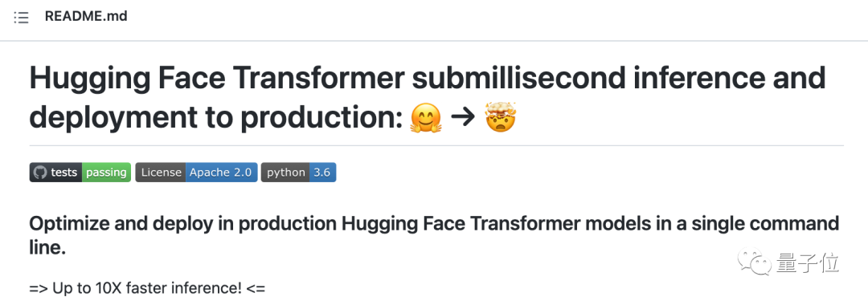Click the 3.6 python version badge
This screenshot has height=301, width=868.
[x=323, y=172]
